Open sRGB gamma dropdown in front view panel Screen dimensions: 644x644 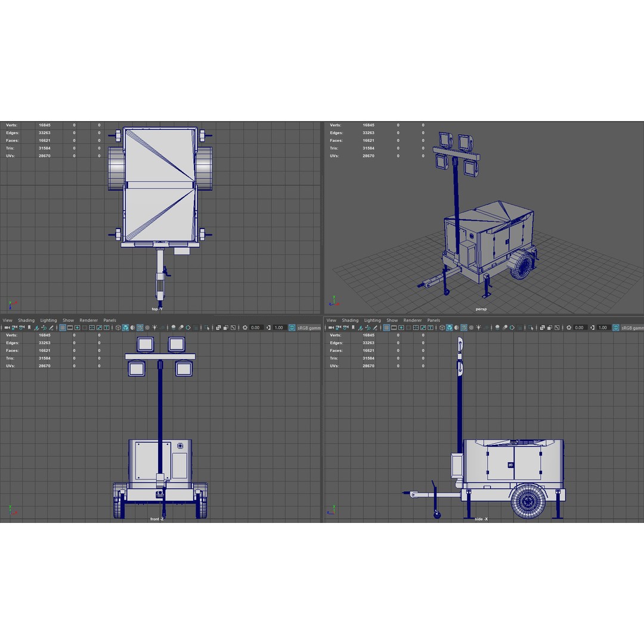pyautogui.click(x=309, y=327)
